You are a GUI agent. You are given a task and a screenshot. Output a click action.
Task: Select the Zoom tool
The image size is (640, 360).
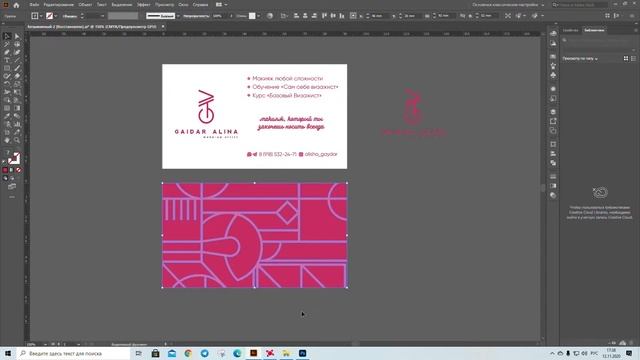tap(17, 140)
